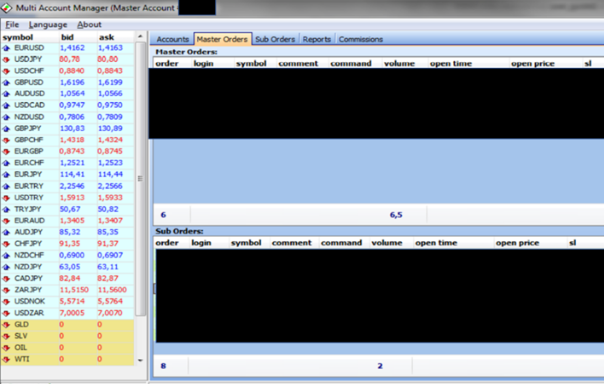Click the down-arrow icon next to CADJPY
604x384 pixels.
click(x=6, y=278)
